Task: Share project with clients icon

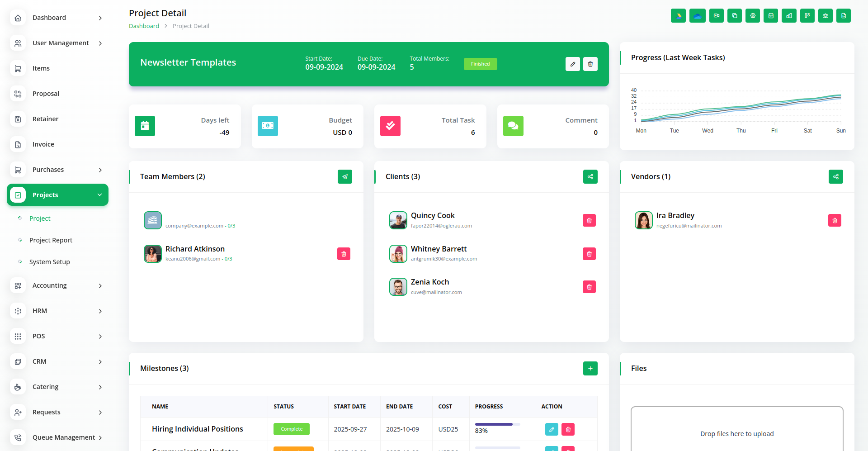Action: [590, 177]
